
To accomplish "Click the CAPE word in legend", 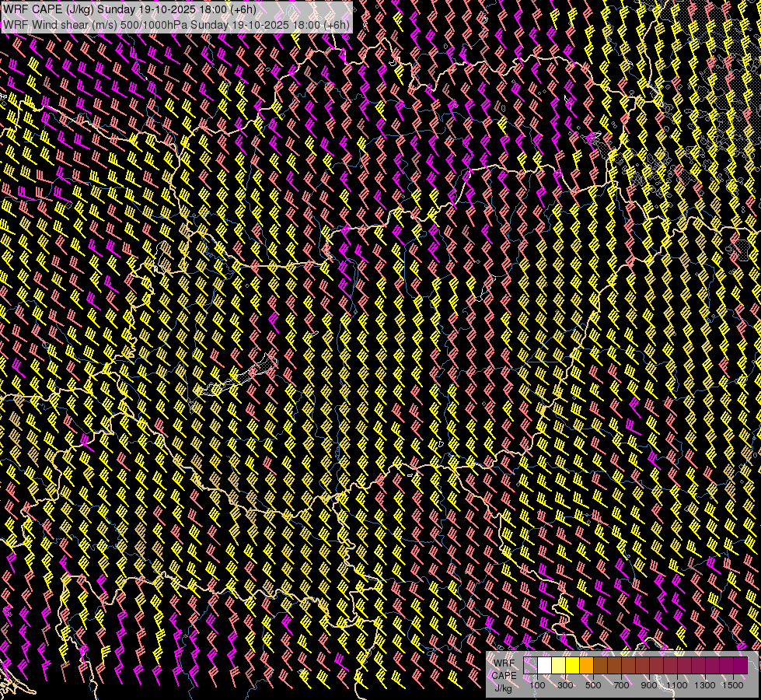I will tap(504, 676).
